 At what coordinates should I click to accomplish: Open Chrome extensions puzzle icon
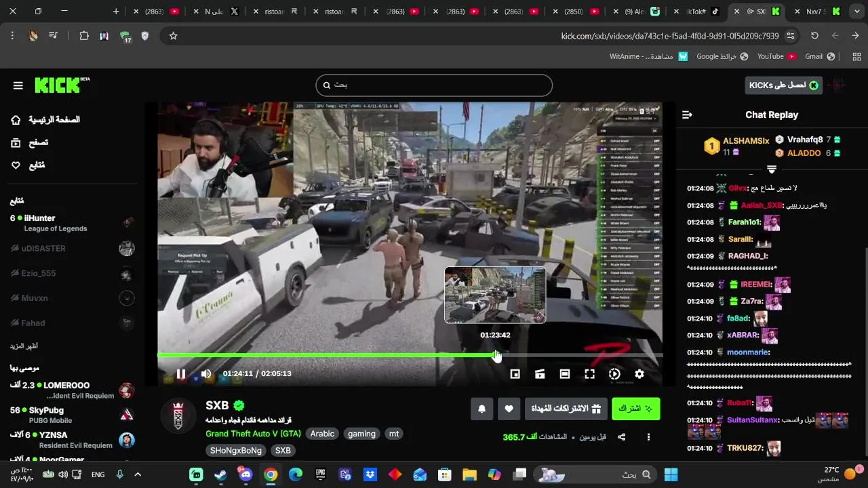coord(84,36)
